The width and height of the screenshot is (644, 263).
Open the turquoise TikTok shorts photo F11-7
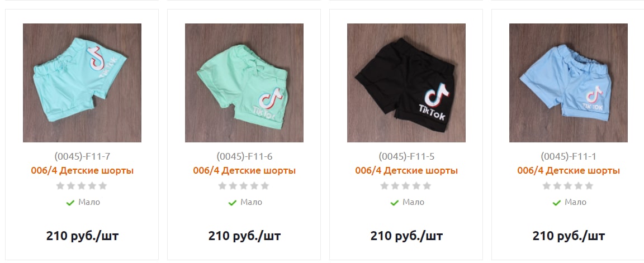[x=82, y=83]
